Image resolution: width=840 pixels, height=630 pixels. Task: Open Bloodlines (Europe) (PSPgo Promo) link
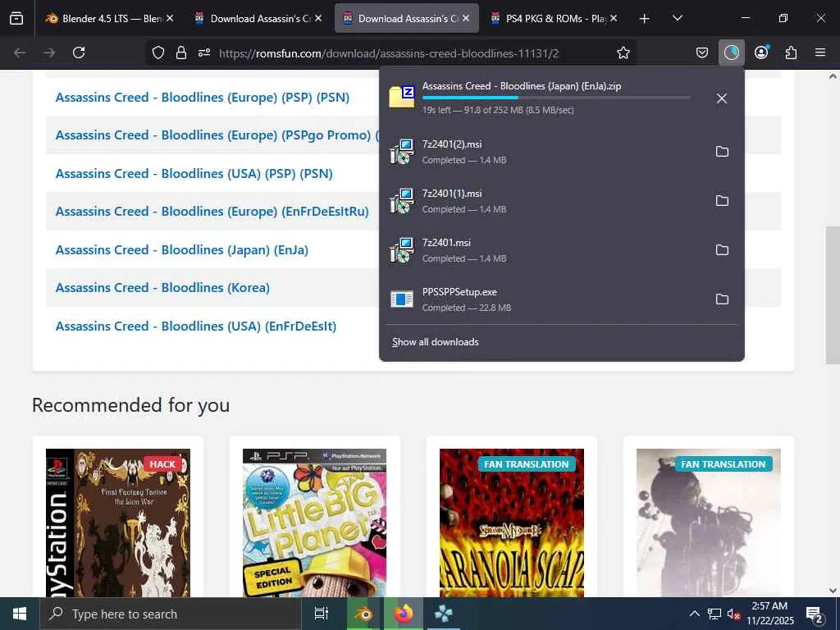coord(217,135)
